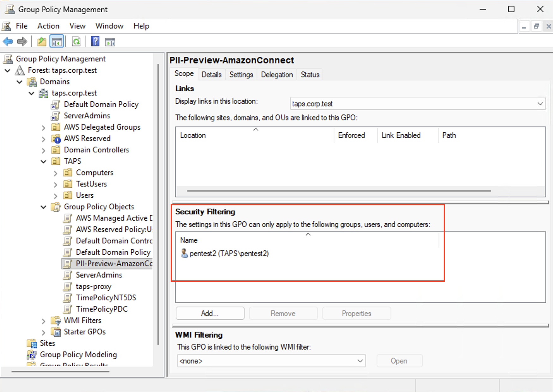Click the Domain Controllers OU icon

56,150
